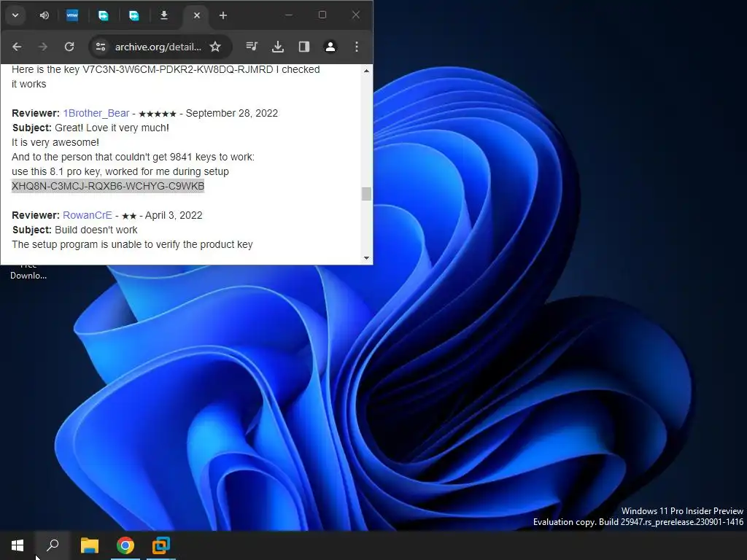The image size is (747, 560).
Task: Switch to the second teal arrow-icon tab
Action: click(134, 16)
